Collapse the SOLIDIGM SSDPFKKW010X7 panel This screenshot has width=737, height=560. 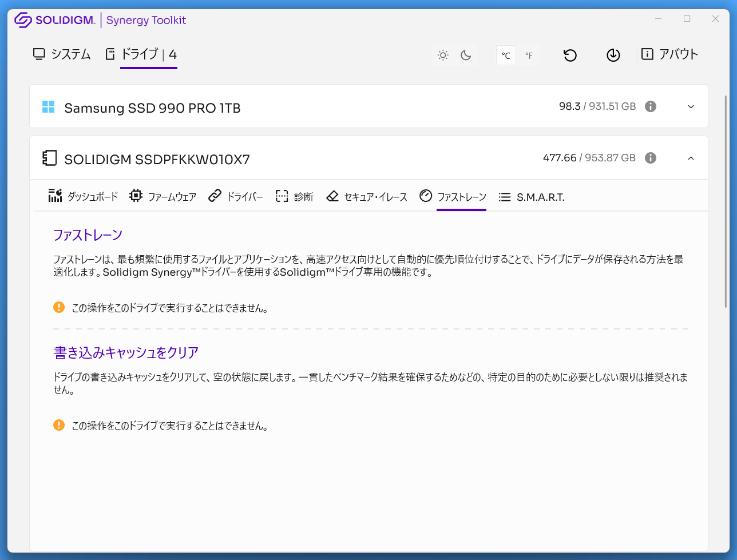coord(691,158)
